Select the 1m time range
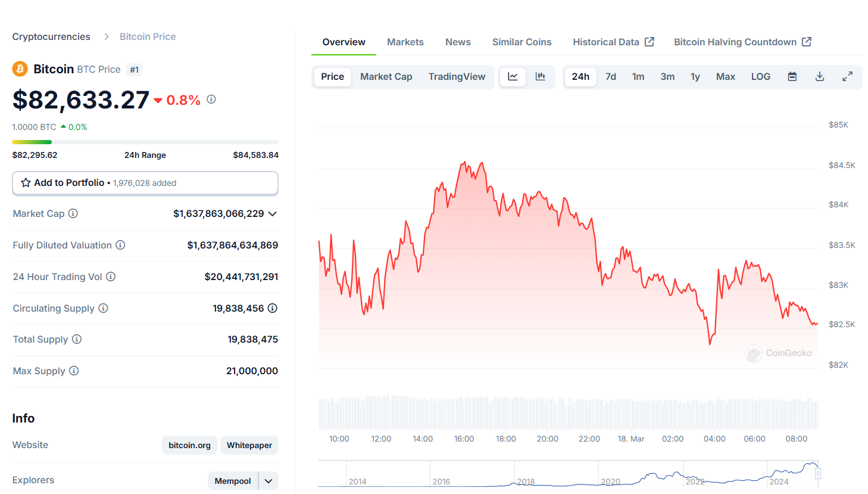Image resolution: width=868 pixels, height=494 pixels. (638, 76)
